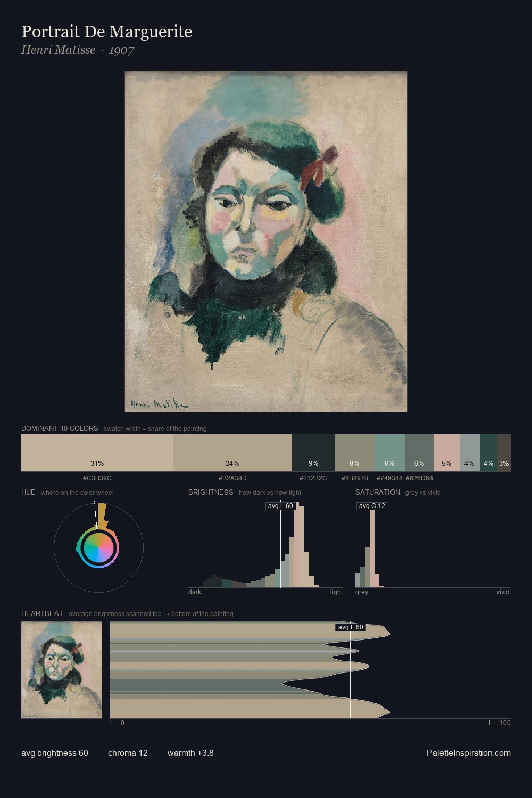Select the dark 9% swatch #212B2C
Screen dimensions: 532x798
pyautogui.click(x=313, y=453)
